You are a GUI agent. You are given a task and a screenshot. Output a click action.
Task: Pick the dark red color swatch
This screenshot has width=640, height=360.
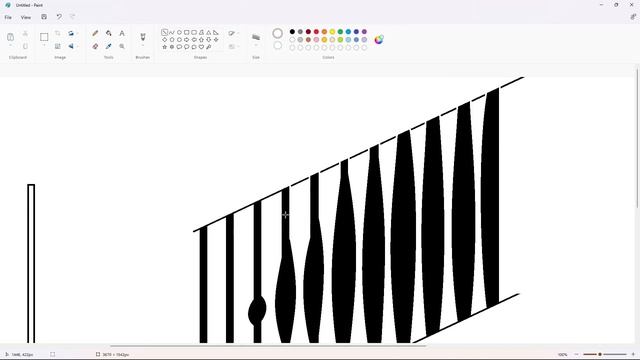(308, 31)
